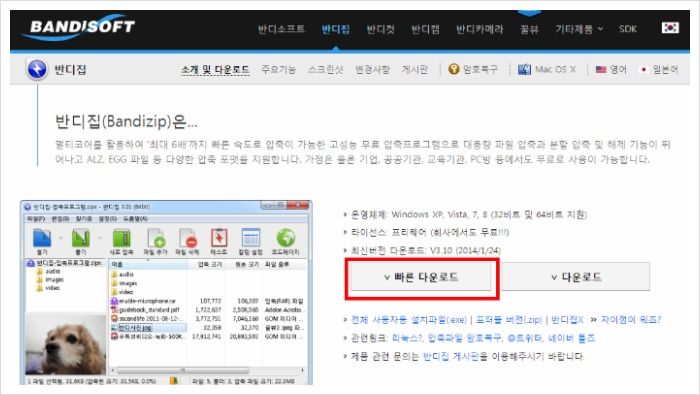The width and height of the screenshot is (700, 395).
Task: Click the 파일 삭제 delete file icon
Action: pos(188,238)
